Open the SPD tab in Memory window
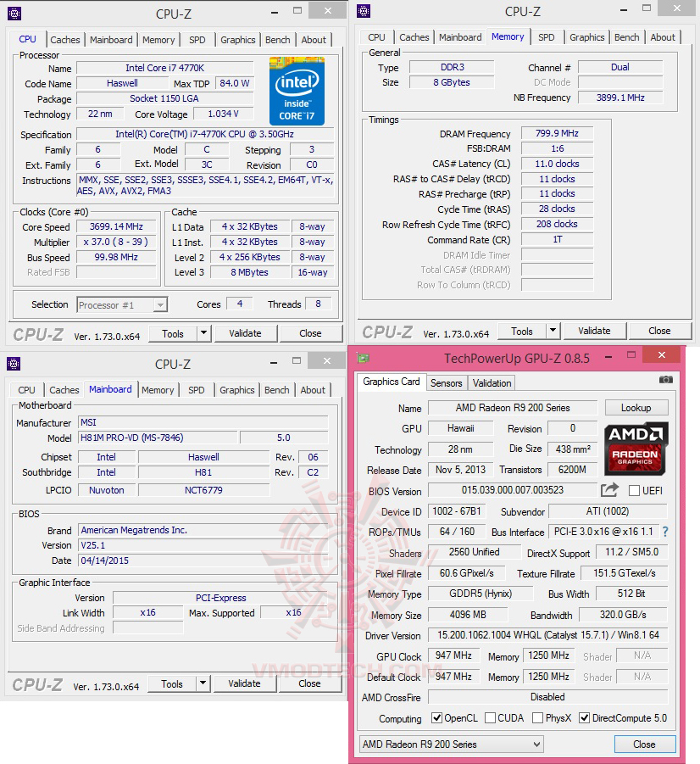This screenshot has height=764, width=700. click(546, 37)
